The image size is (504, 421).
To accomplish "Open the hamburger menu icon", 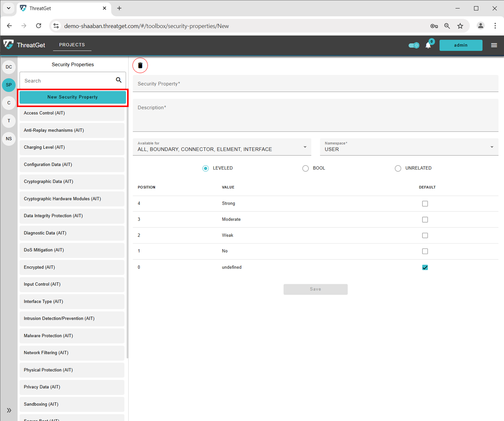I will 494,45.
